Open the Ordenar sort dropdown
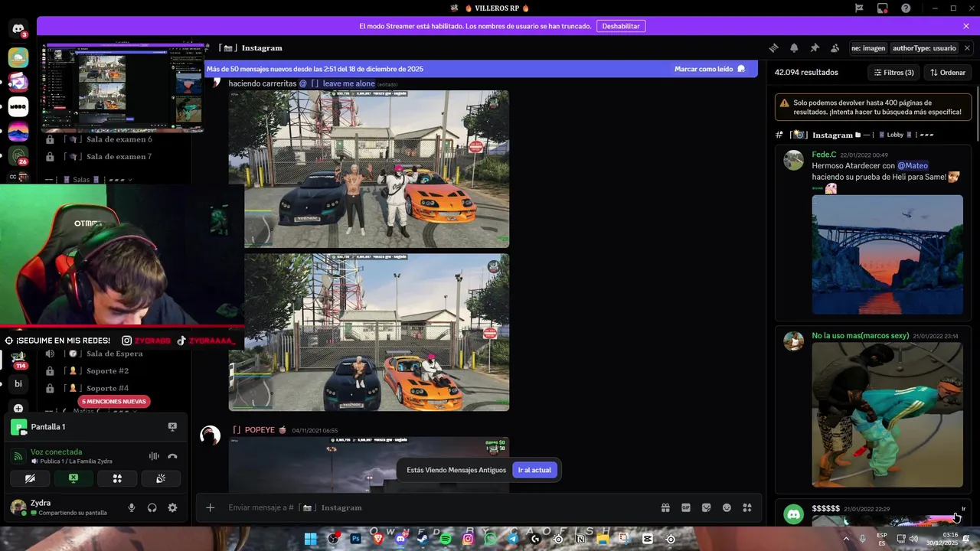Image resolution: width=980 pixels, height=551 pixels. [x=948, y=73]
